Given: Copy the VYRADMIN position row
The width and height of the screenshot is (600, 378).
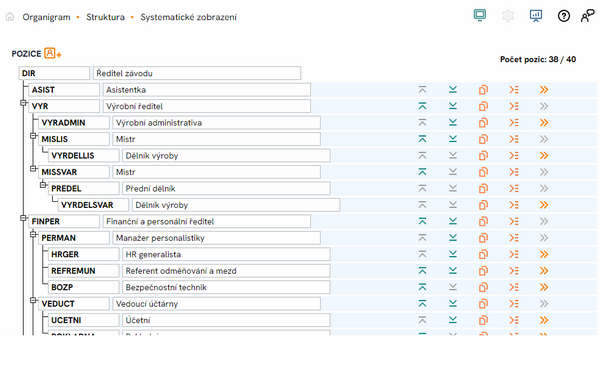Looking at the screenshot, I should (x=483, y=122).
